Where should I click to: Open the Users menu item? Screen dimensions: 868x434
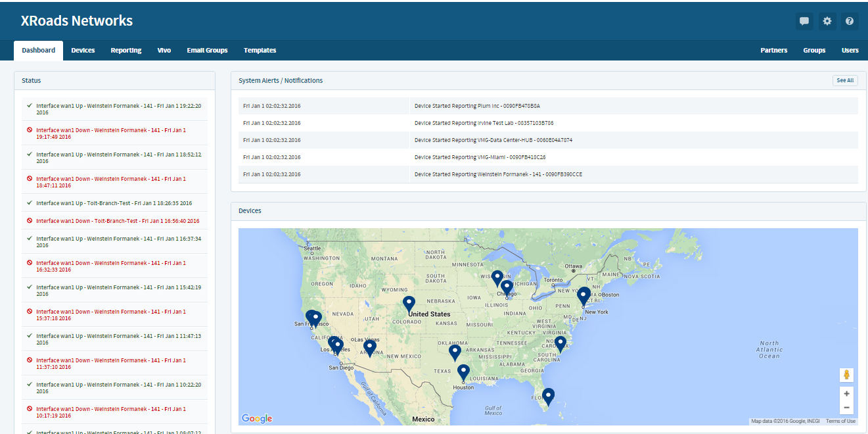point(850,51)
